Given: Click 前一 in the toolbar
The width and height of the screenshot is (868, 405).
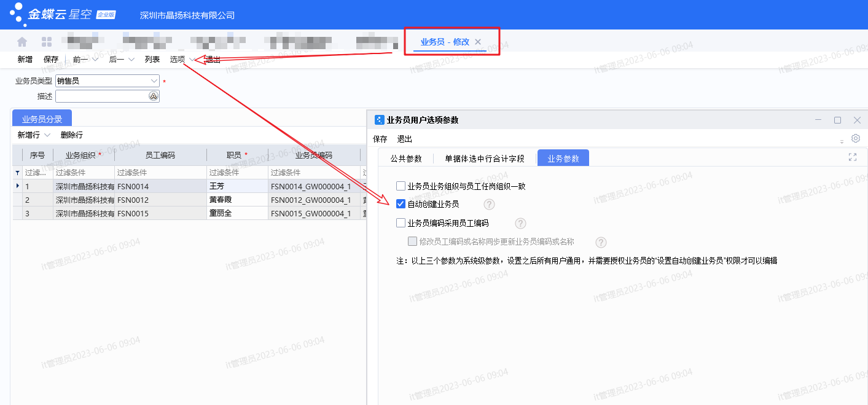Looking at the screenshot, I should [80, 60].
